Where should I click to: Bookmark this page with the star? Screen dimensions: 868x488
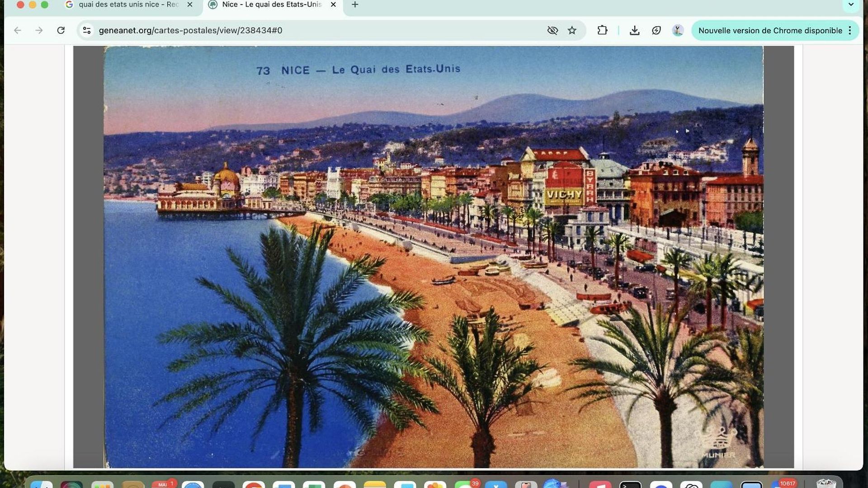[x=572, y=30]
